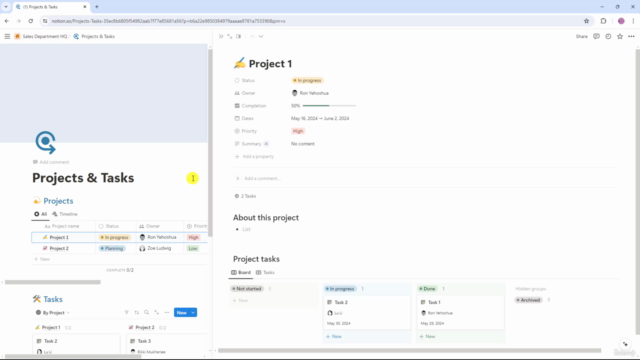The image size is (640, 360).
Task: Click the blue New task button
Action: (182, 313)
